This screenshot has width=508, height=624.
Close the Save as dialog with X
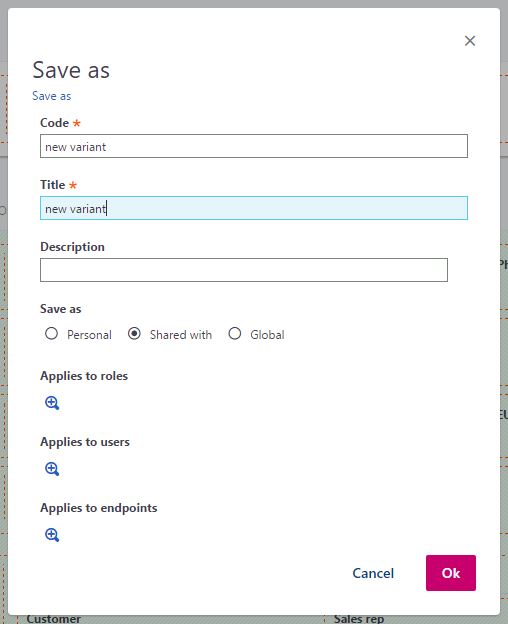point(470,41)
